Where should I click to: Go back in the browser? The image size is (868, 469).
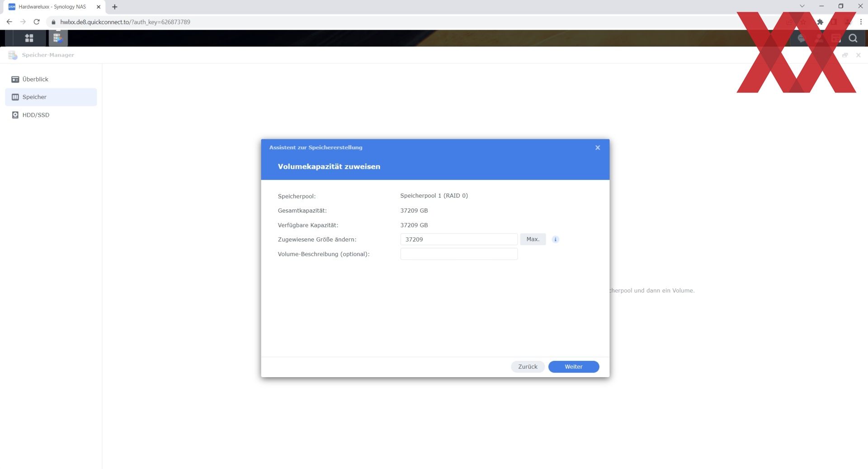click(9, 22)
